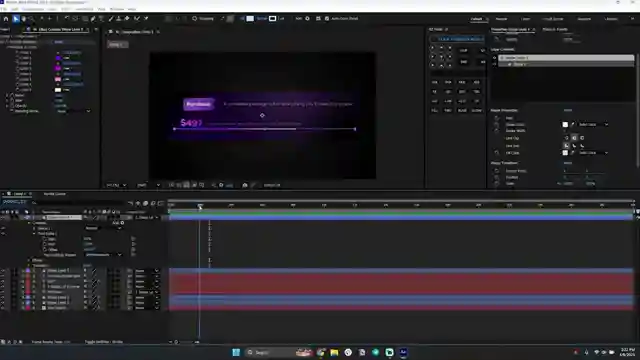Select the Eraser tool
Viewport: 640px width, 360px height.
click(x=127, y=19)
